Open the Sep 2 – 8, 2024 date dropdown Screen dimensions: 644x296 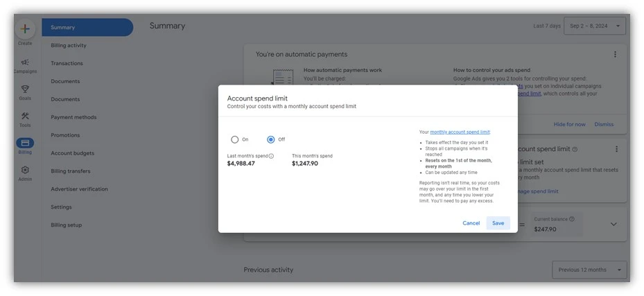click(x=595, y=26)
